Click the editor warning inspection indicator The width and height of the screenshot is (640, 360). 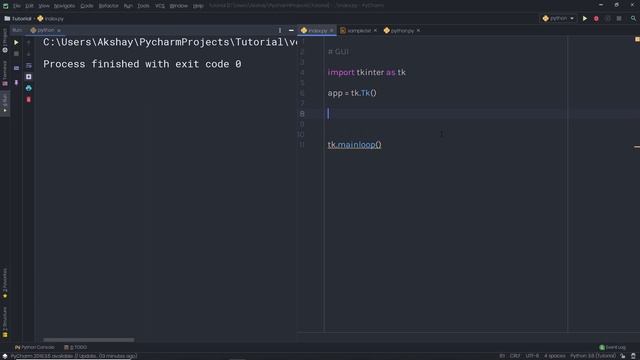637,40
